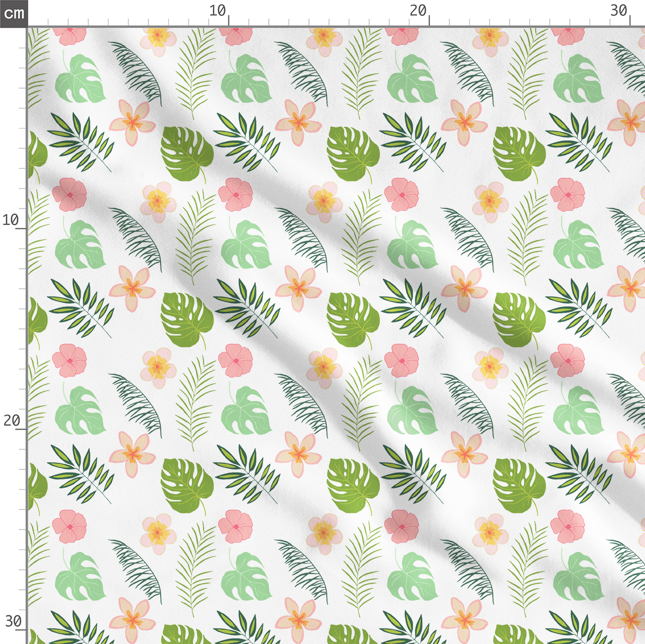Click the 20 mark on the top ruler
This screenshot has width=645, height=644.
pos(418,11)
